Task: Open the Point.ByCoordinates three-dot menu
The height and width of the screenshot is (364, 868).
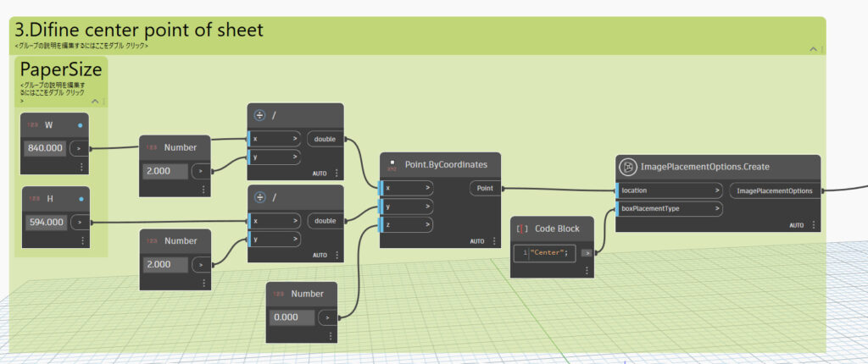Action: coord(494,241)
